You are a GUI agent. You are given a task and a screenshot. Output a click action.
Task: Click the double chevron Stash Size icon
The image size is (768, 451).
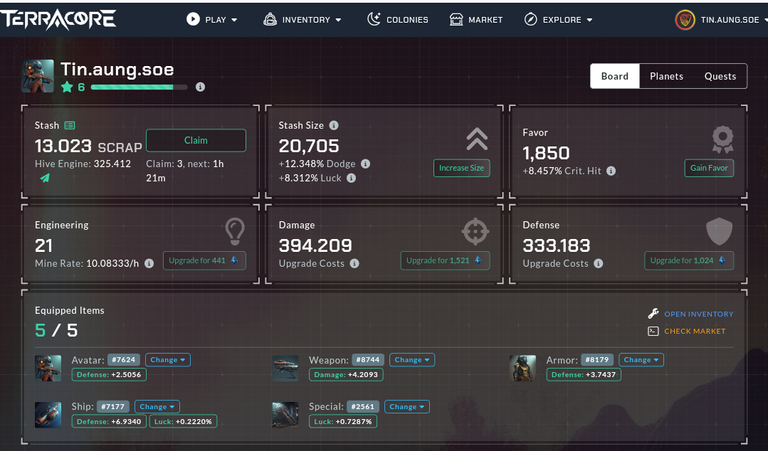tap(477, 139)
